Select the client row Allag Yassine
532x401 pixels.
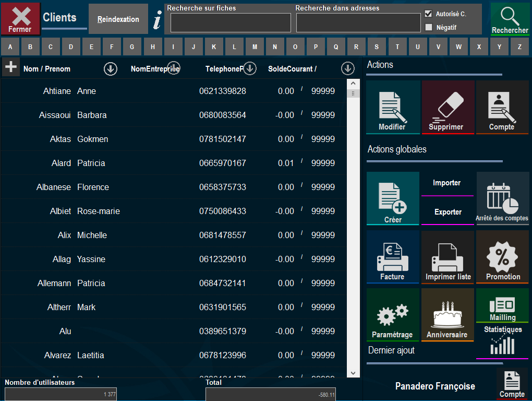point(173,259)
